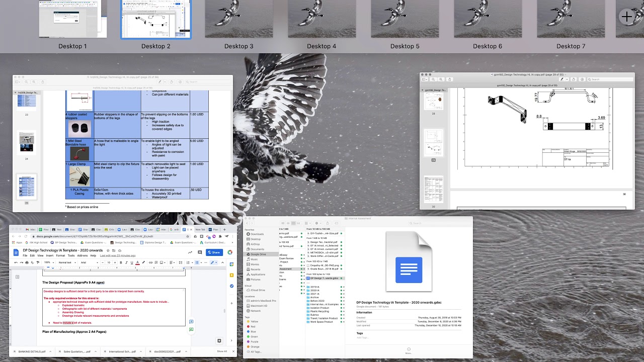Viewport: 644px width, 362px height.
Task: Open the Google Tasks side panel icon
Action: [231, 286]
